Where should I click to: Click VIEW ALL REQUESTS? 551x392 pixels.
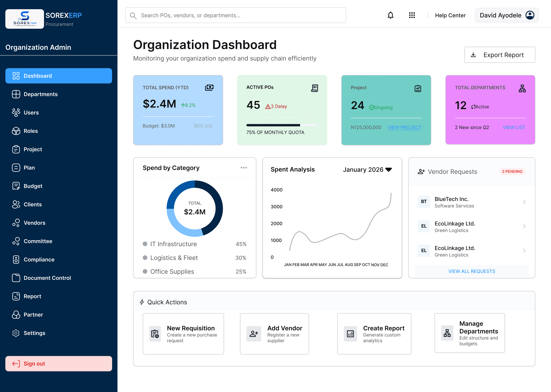(x=471, y=271)
